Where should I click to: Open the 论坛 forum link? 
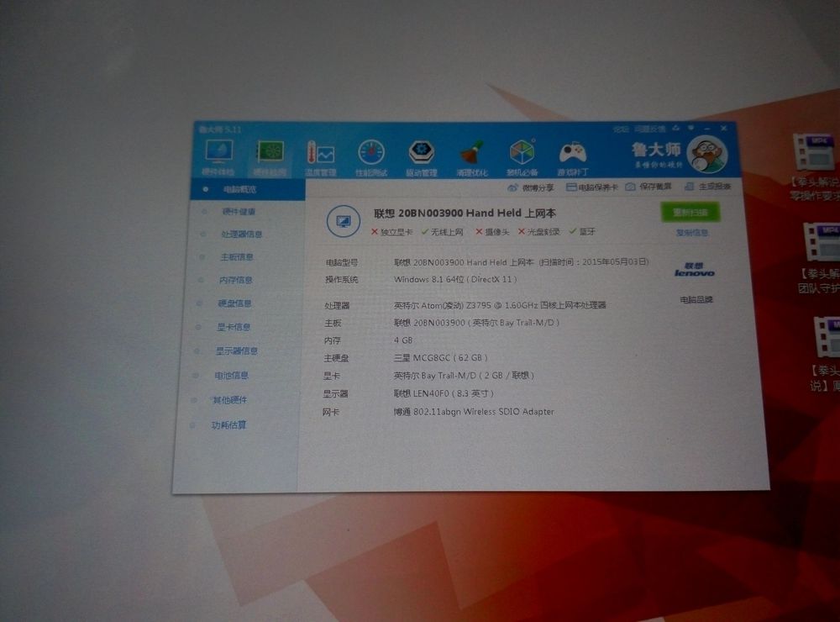621,129
